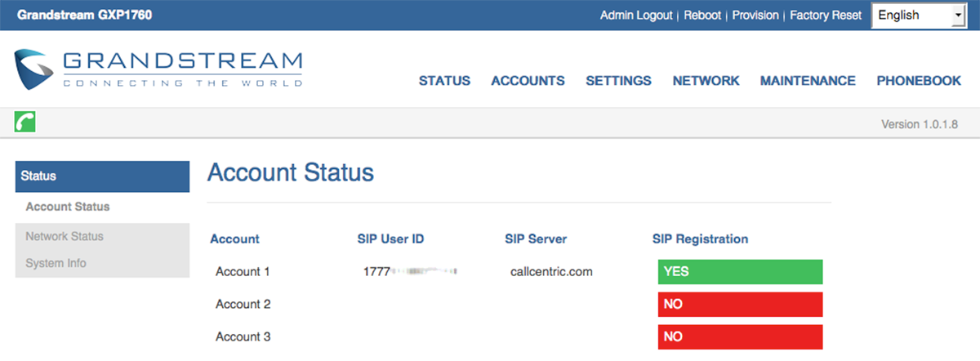The image size is (980, 361).
Task: Open the STATUS menu
Action: (444, 81)
